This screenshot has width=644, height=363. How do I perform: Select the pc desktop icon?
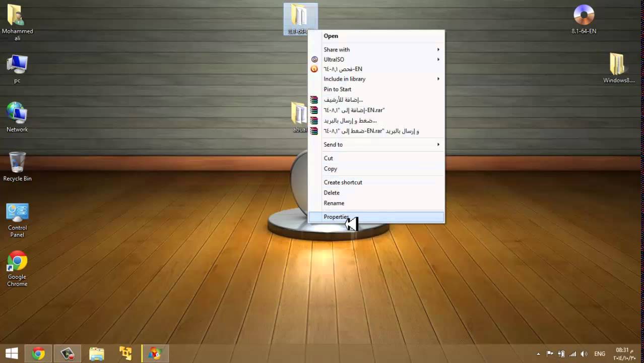coord(17,69)
